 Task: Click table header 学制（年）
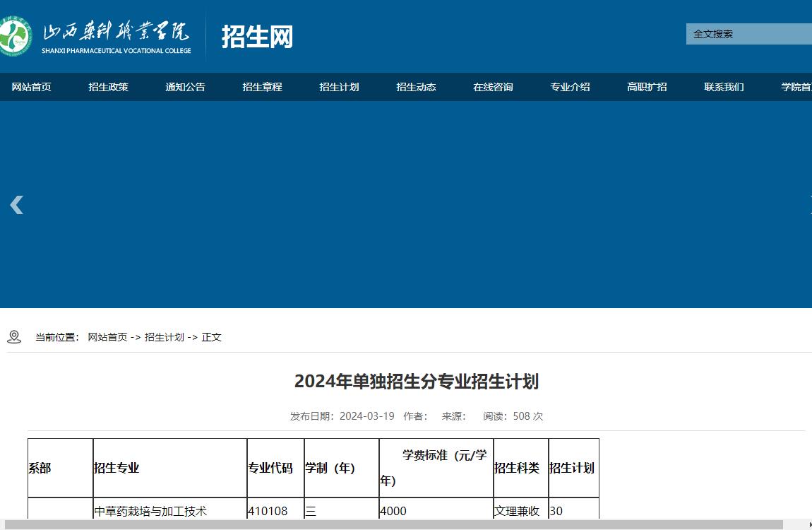[342, 468]
